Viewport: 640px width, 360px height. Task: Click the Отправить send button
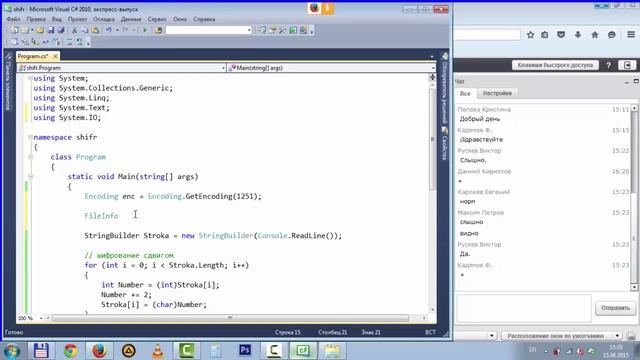pos(616,308)
